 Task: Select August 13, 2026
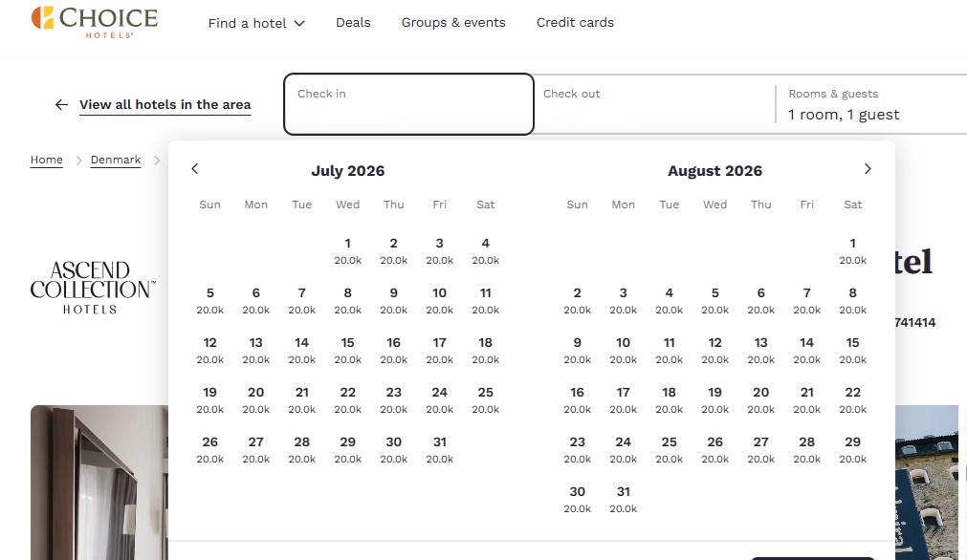(761, 351)
